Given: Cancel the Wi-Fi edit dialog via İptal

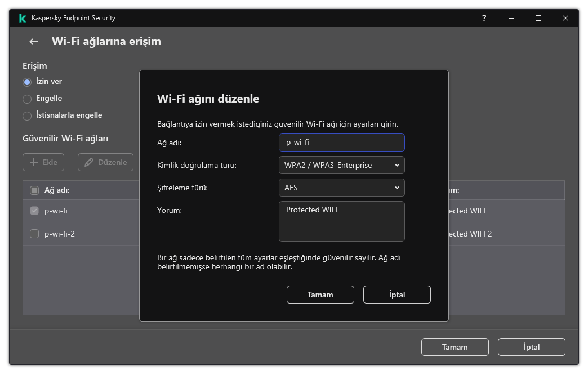Looking at the screenshot, I should point(397,294).
